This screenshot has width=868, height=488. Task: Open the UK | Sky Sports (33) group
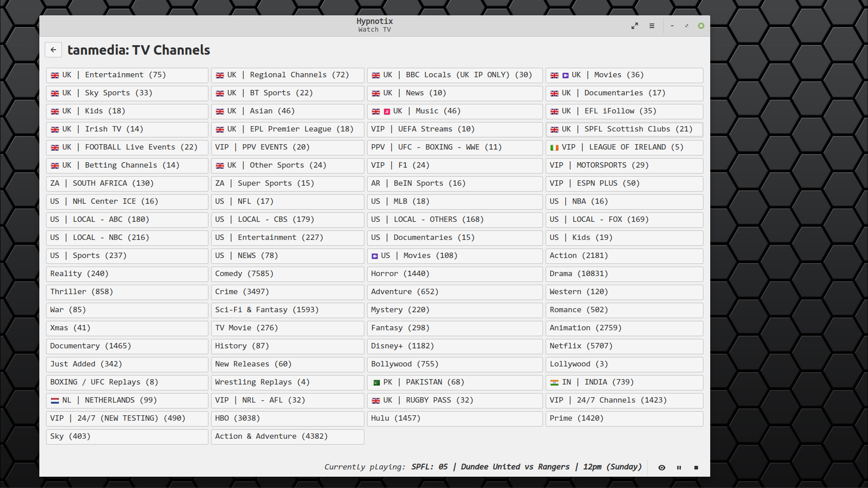pos(127,93)
